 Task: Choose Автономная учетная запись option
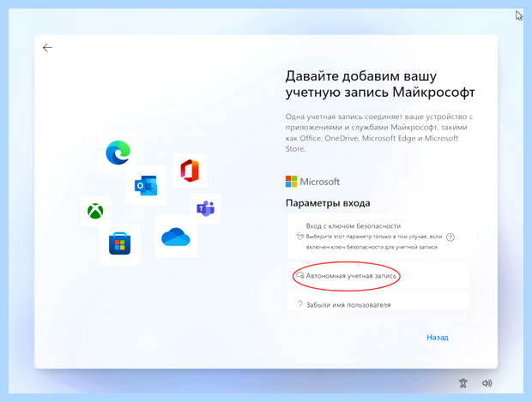pyautogui.click(x=378, y=275)
